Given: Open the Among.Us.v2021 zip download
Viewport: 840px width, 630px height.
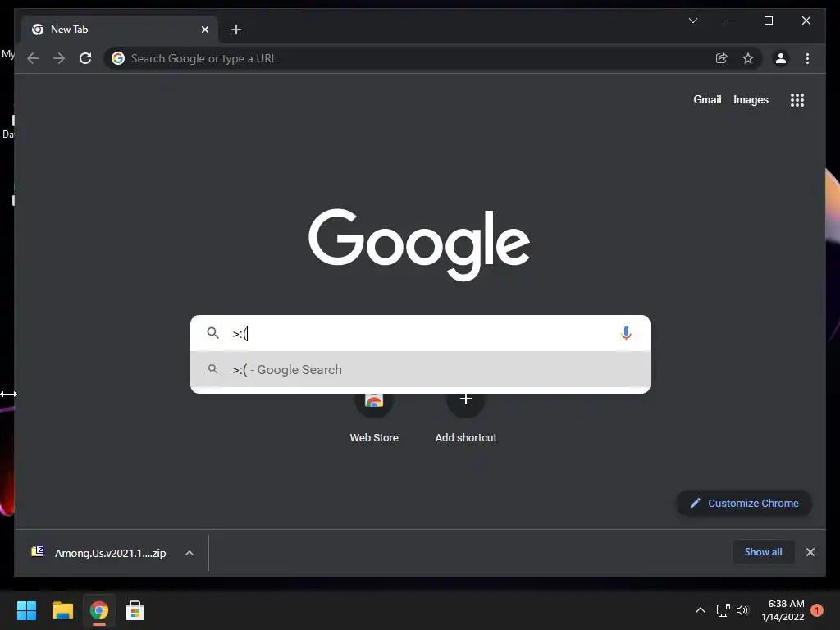Looking at the screenshot, I should pyautogui.click(x=99, y=553).
